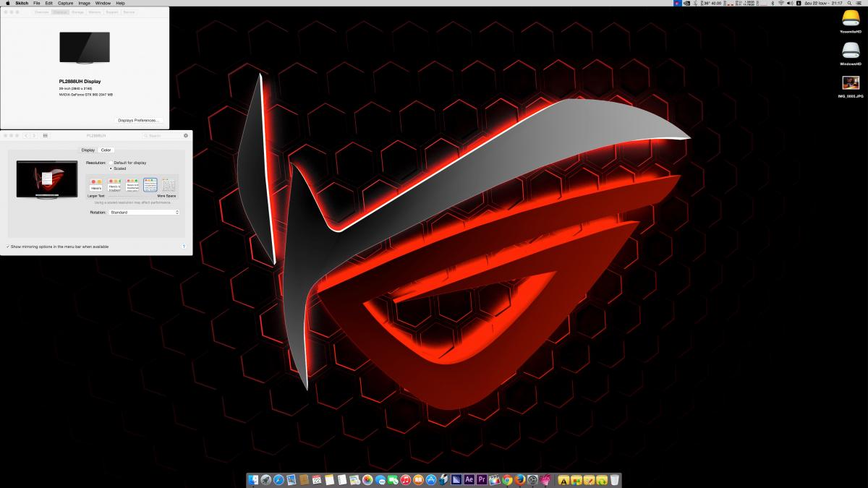Open the WindowsHD drive on desktop
The height and width of the screenshot is (488, 868).
(x=850, y=52)
